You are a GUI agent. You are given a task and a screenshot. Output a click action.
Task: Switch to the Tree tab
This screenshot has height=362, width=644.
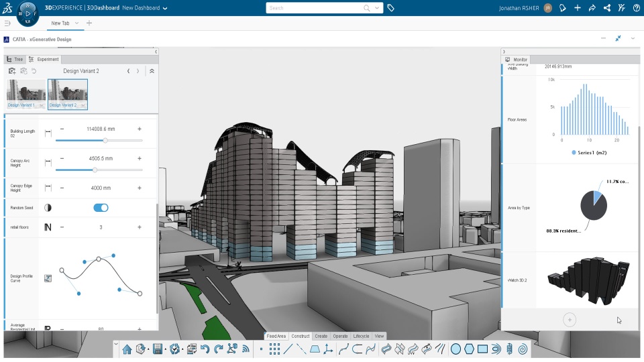pos(15,59)
